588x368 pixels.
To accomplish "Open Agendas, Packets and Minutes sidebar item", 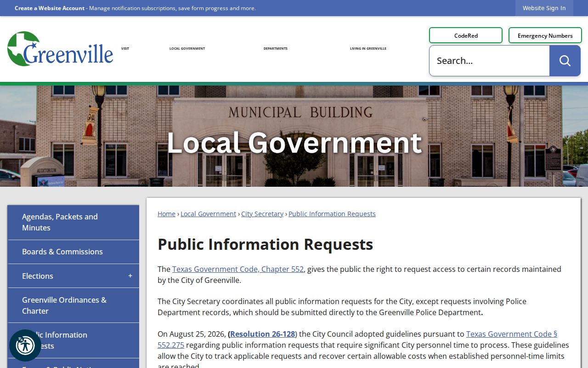I will (x=73, y=222).
